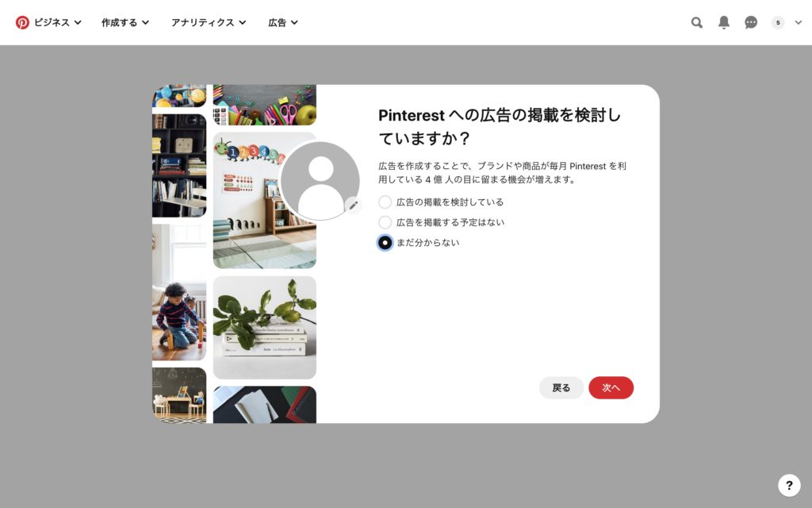Click the child playing with blocks thumbnail
Image resolution: width=812 pixels, height=508 pixels.
(179, 292)
